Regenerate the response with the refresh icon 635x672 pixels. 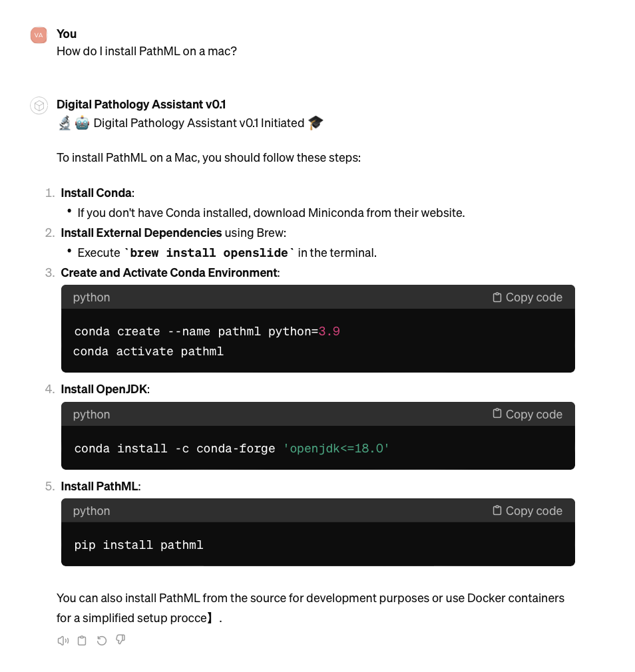pos(102,641)
